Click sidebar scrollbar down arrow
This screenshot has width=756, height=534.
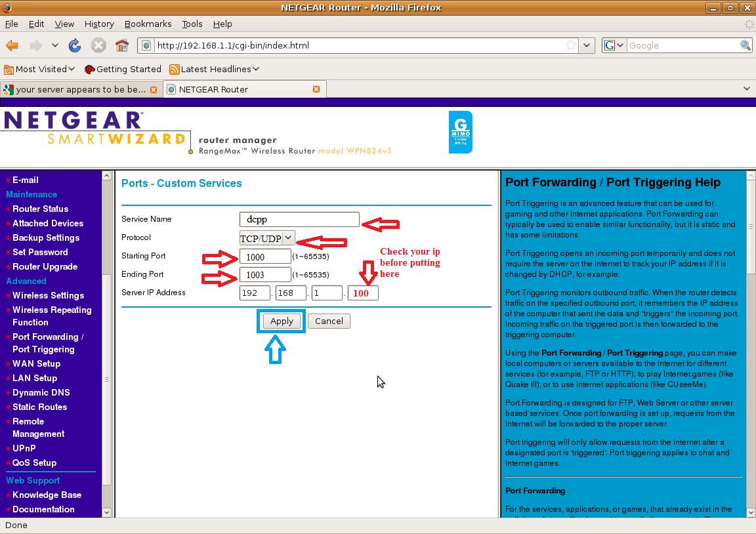tap(106, 513)
